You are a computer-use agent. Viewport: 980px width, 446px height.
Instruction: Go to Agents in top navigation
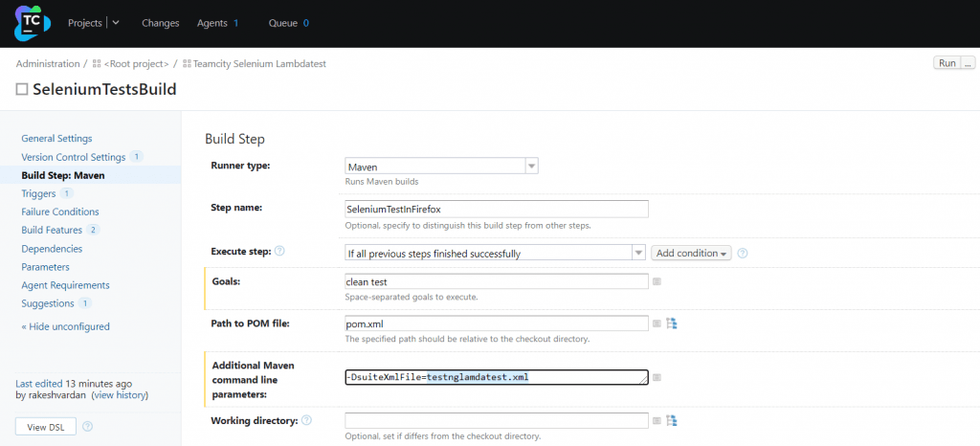(212, 23)
